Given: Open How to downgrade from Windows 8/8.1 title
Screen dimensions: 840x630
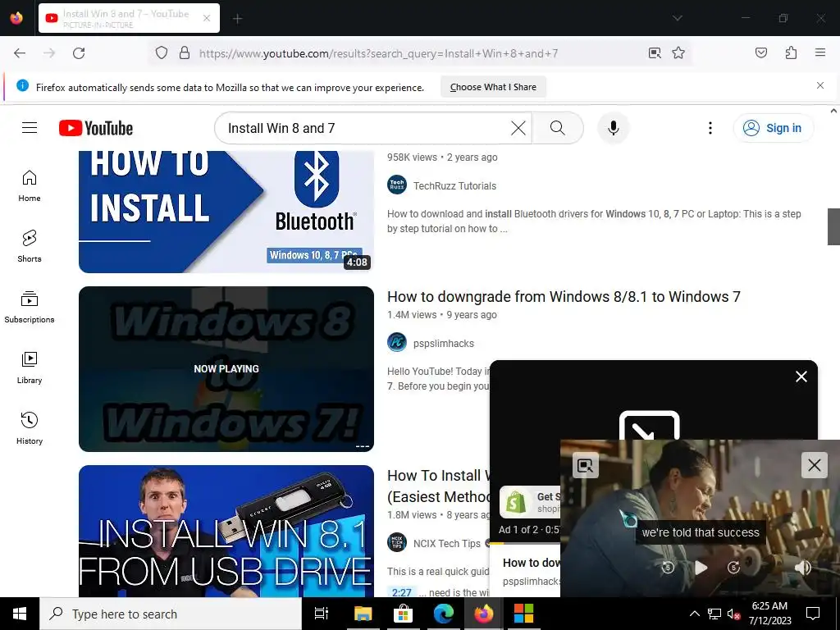Looking at the screenshot, I should coord(564,297).
